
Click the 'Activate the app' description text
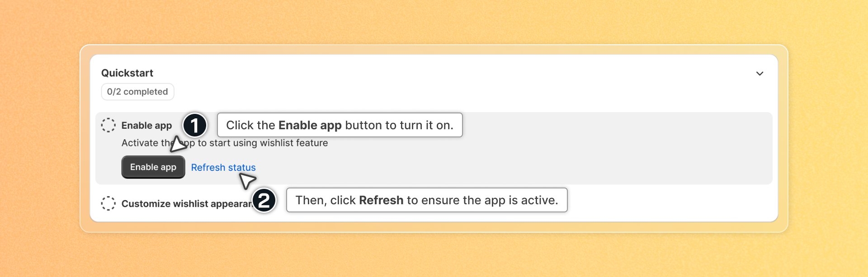tap(225, 143)
